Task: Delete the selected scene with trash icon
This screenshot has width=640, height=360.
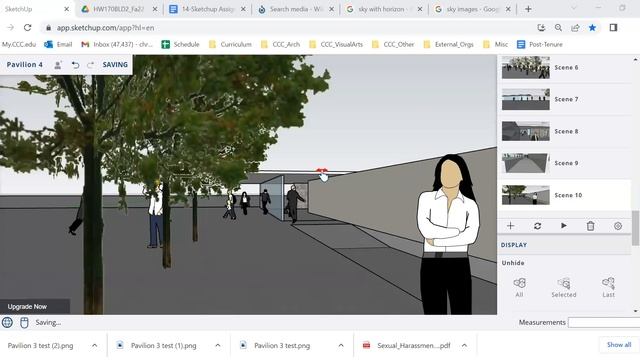Action: (591, 226)
